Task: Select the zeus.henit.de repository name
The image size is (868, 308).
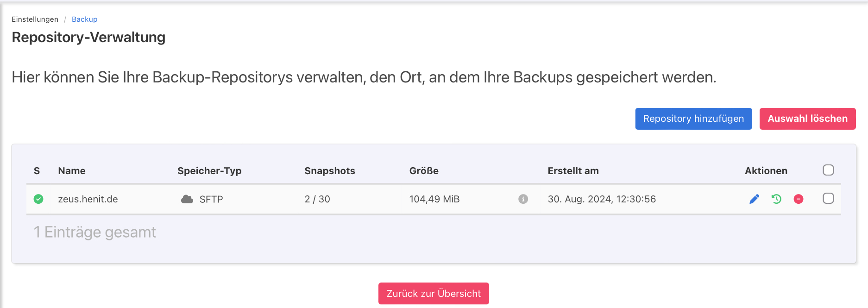Action: 88,199
